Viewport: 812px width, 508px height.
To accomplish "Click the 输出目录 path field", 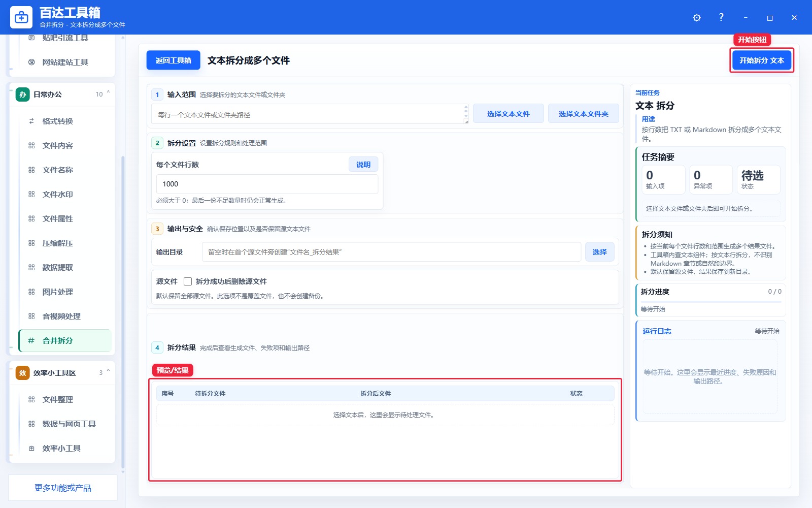I will 391,252.
